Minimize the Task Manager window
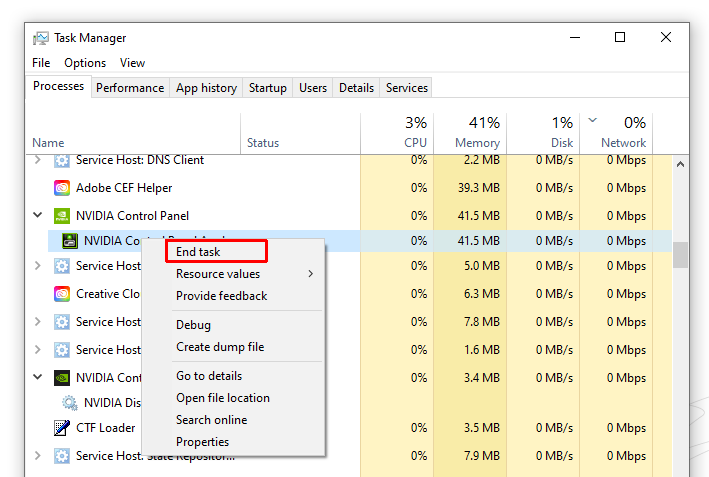The width and height of the screenshot is (709, 477). coord(575,37)
